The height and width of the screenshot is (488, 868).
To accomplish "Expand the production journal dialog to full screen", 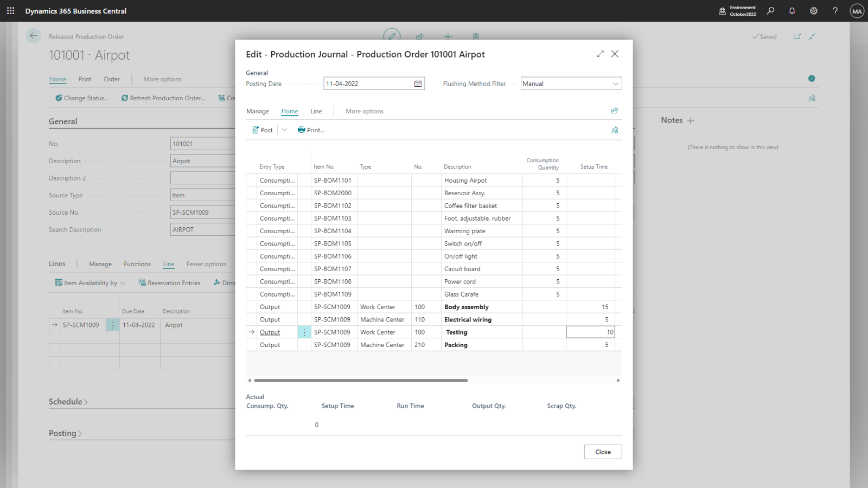I will [x=600, y=54].
